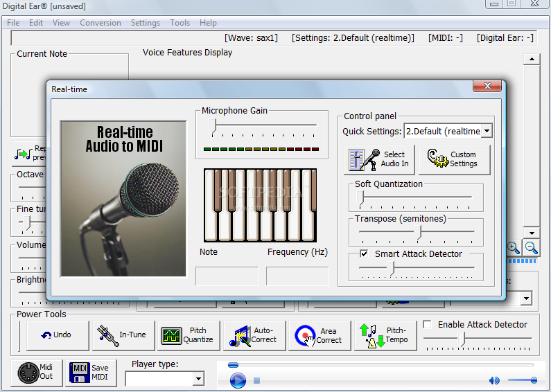Viewport: 551px width, 392px height.
Task: Start playback with the play button
Action: (x=238, y=380)
